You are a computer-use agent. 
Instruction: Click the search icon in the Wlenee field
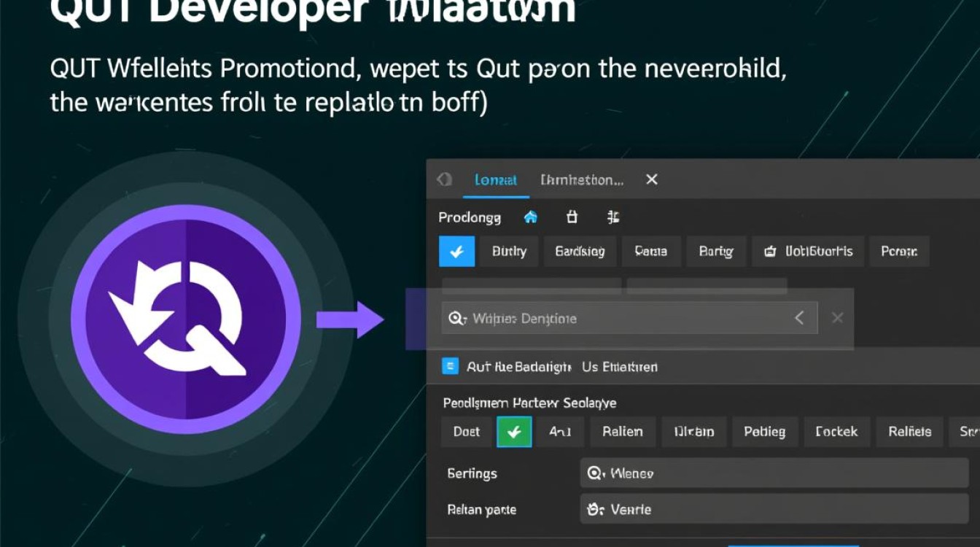[596, 473]
